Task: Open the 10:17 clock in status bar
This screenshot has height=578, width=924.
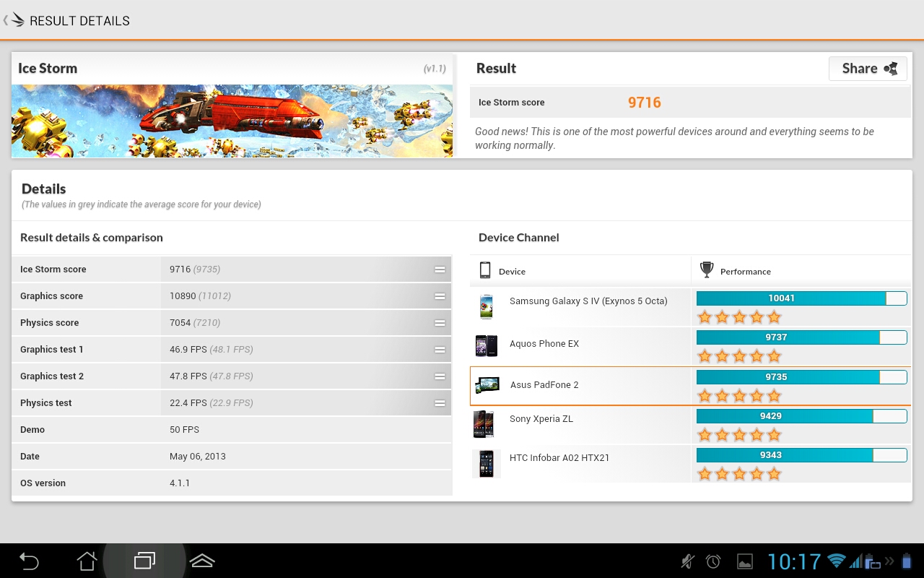Action: point(794,561)
